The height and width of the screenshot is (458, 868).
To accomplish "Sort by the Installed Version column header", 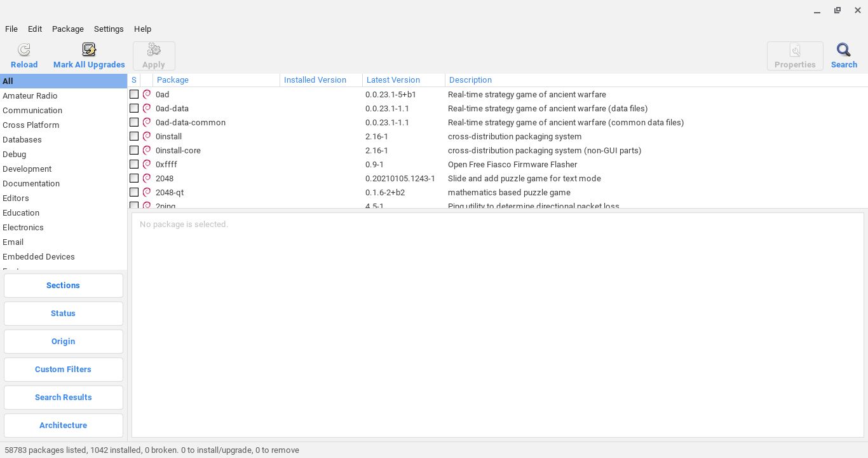I will click(315, 80).
